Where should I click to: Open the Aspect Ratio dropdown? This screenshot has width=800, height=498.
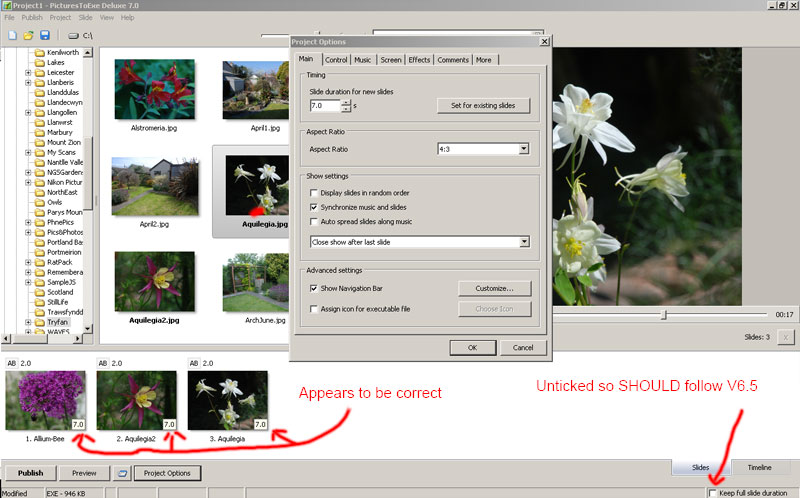(x=524, y=149)
